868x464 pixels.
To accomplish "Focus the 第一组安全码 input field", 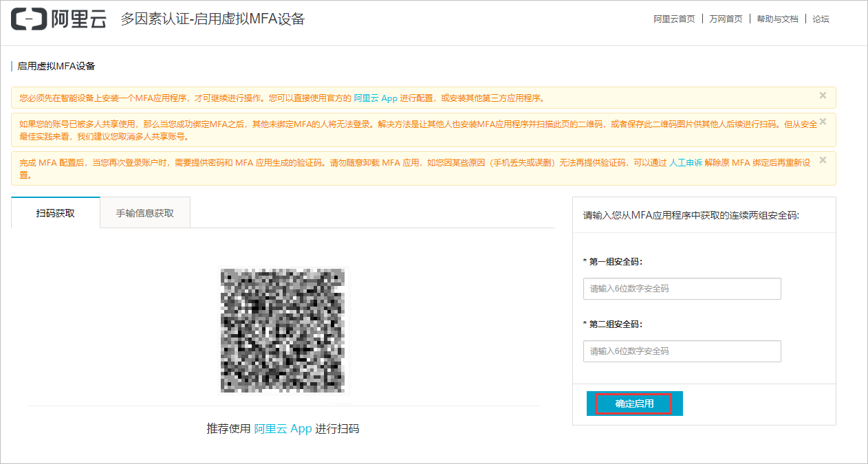I will coord(682,289).
